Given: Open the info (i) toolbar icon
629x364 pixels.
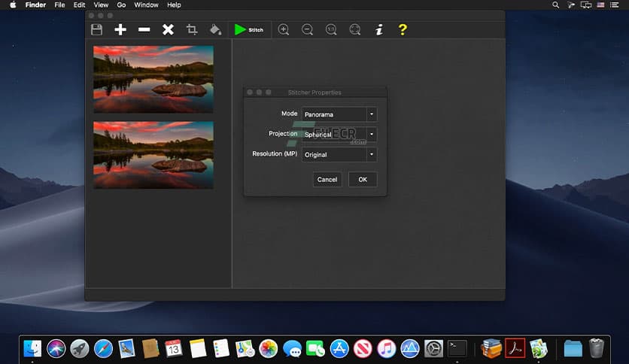Looking at the screenshot, I should point(379,29).
